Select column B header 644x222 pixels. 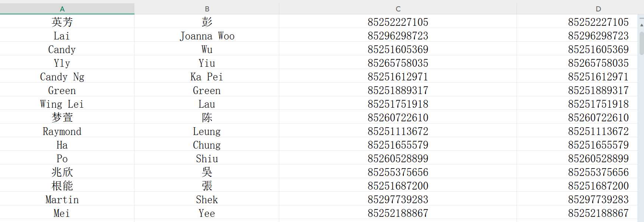point(207,9)
